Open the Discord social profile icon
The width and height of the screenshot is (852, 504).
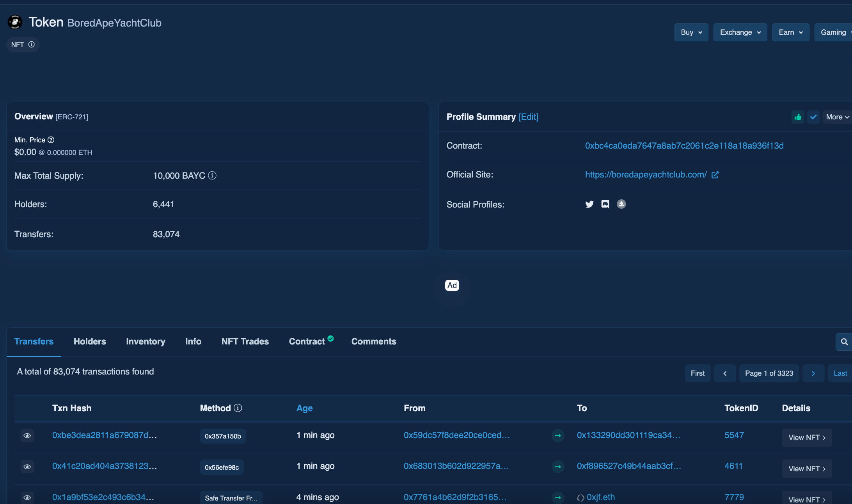tap(605, 204)
